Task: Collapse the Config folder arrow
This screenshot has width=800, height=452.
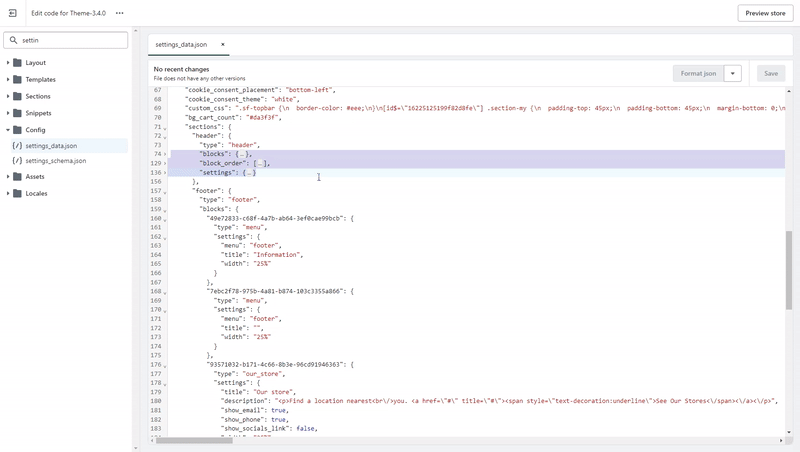Action: pyautogui.click(x=8, y=130)
